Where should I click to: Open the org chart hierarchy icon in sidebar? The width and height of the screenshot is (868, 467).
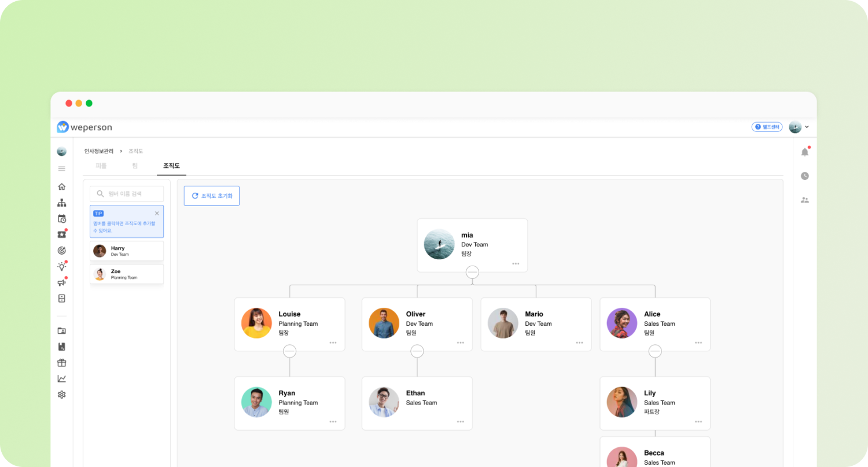coord(62,203)
